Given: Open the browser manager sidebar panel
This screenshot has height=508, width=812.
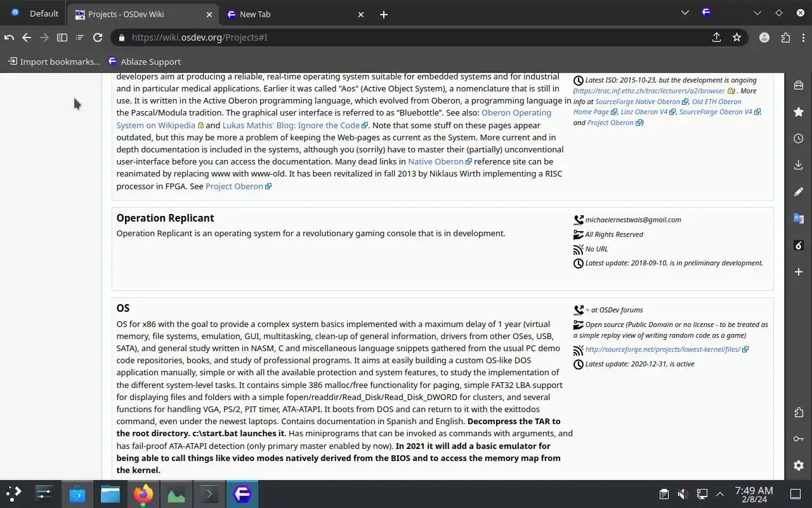Looking at the screenshot, I should (799, 85).
